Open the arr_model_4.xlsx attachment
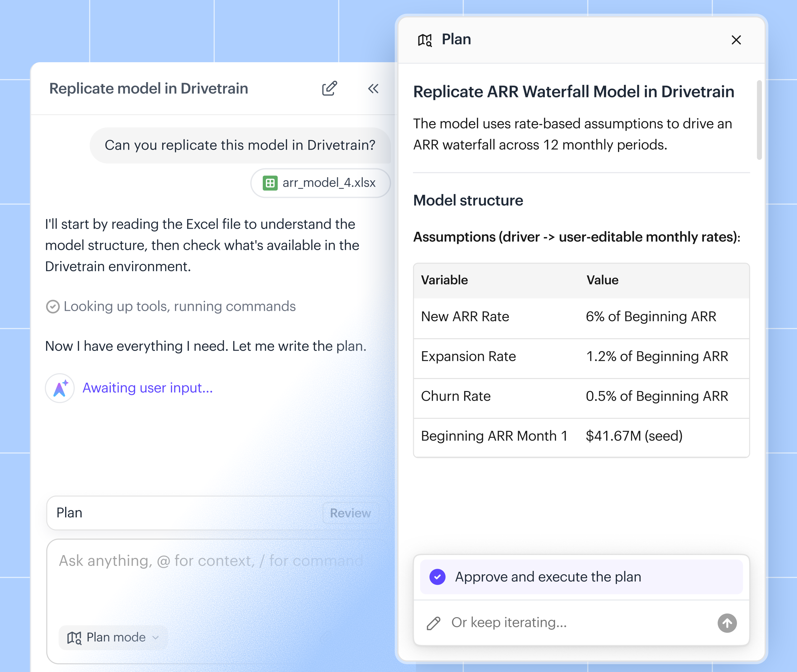 coord(320,183)
